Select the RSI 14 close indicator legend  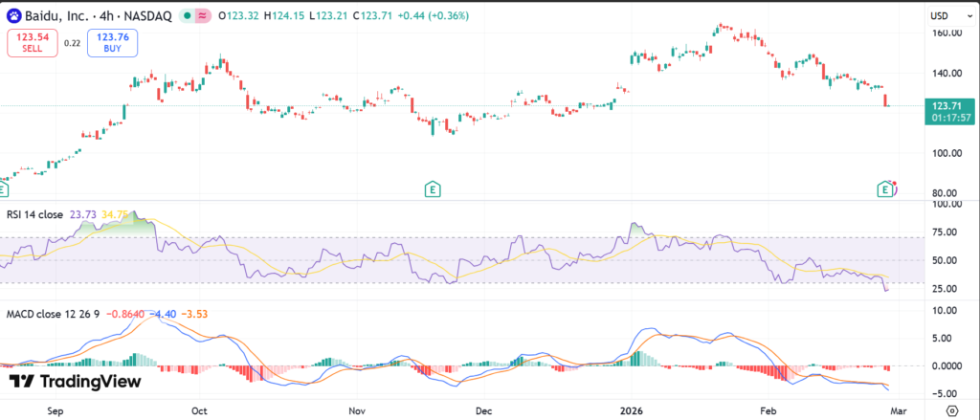[34, 214]
